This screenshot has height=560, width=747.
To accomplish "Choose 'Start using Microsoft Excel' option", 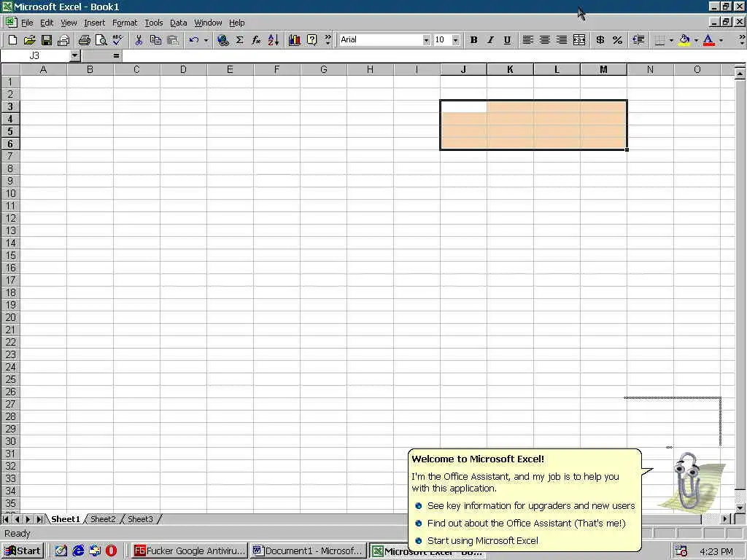I will (483, 541).
